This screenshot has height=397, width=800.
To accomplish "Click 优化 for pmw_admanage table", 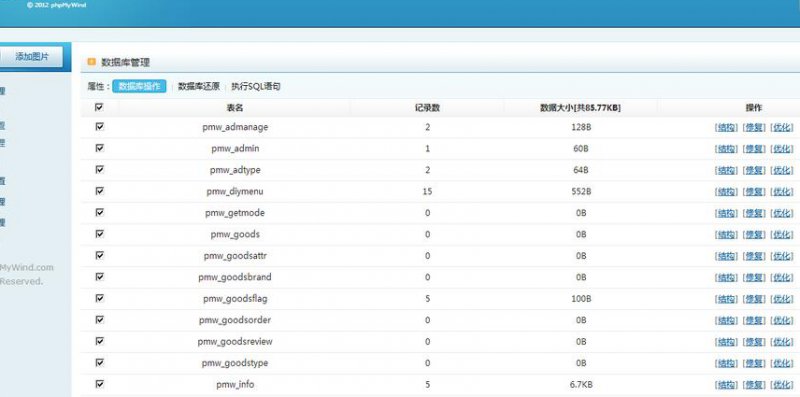I will point(782,128).
